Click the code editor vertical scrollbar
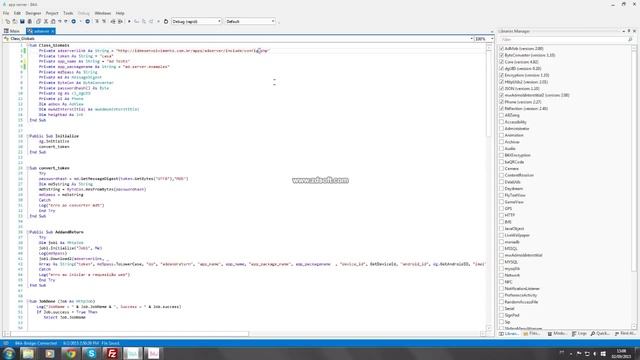The height and width of the screenshot is (360, 640). 489,187
